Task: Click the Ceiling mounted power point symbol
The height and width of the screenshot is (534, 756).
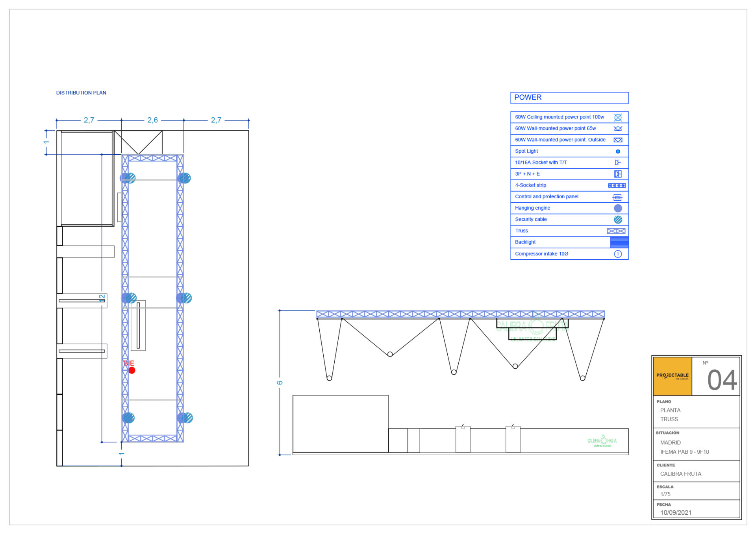Action: point(617,117)
